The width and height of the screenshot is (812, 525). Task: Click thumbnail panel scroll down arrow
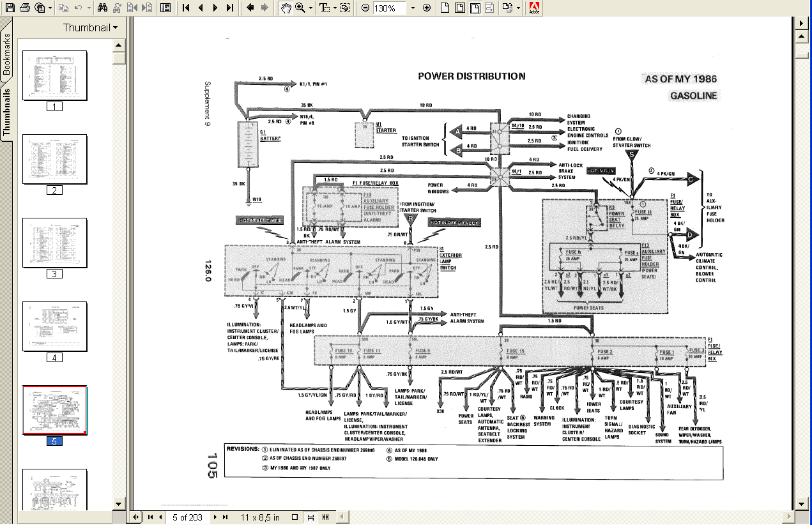click(x=119, y=504)
